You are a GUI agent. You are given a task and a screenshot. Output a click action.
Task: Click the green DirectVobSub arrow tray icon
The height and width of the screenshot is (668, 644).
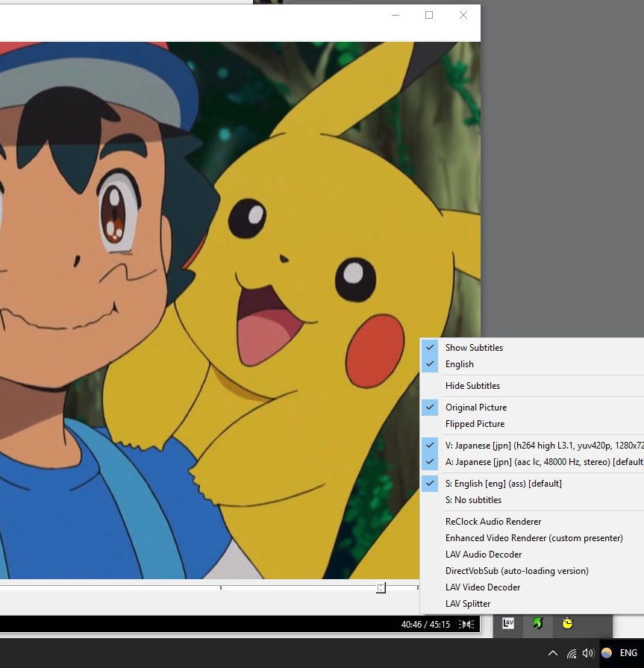(537, 624)
